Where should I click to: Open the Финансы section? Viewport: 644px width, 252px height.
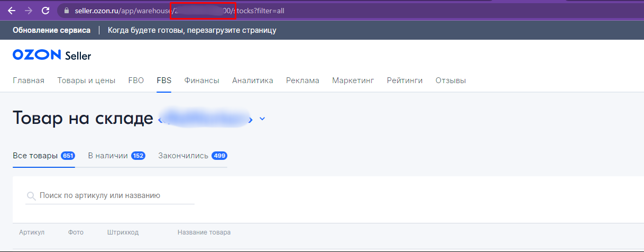201,80
